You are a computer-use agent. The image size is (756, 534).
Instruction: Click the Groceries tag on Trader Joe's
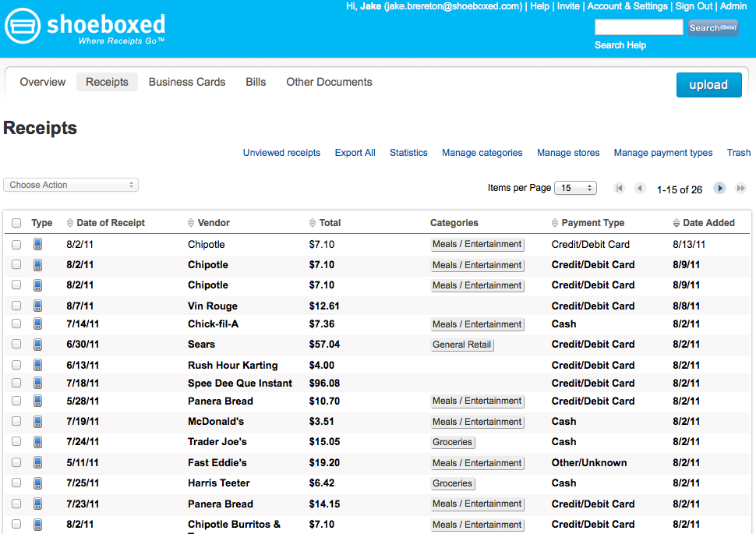tap(452, 442)
